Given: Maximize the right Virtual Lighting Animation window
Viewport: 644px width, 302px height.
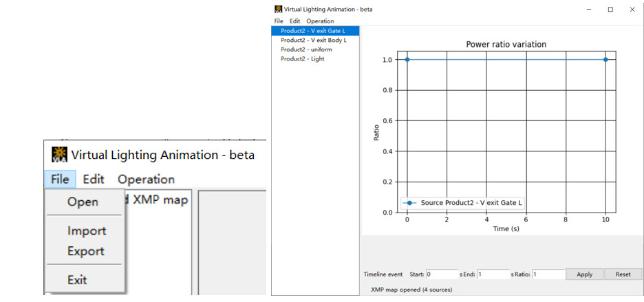Looking at the screenshot, I should pos(611,10).
